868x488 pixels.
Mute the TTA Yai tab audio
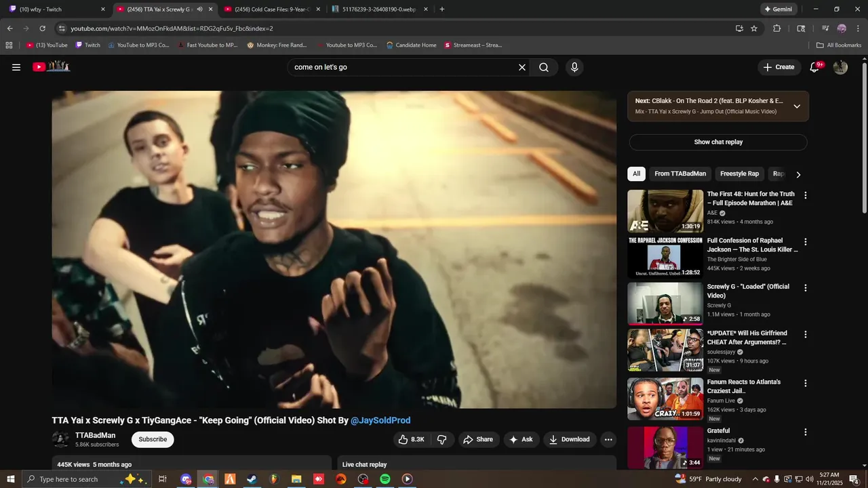coord(199,9)
